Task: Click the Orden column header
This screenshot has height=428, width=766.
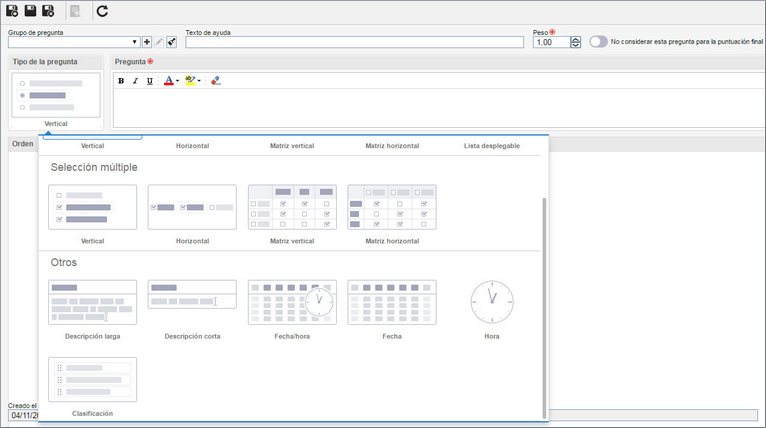Action: (22, 144)
